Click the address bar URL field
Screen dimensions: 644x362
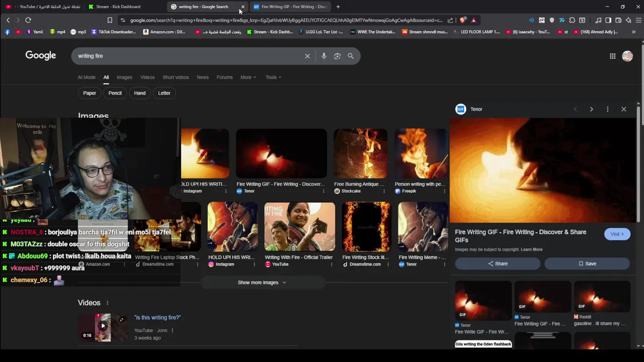point(286,20)
